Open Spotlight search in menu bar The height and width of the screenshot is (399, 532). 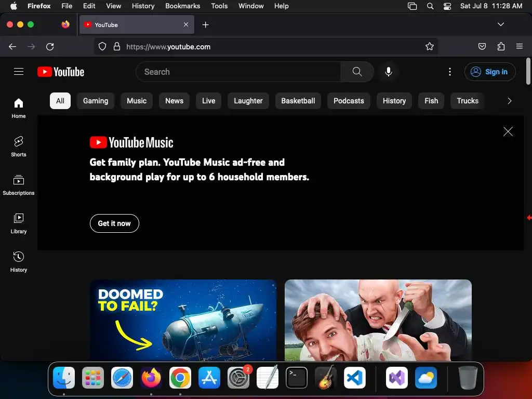[430, 6]
